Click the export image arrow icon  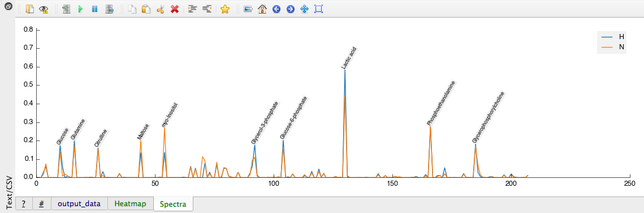pos(248,9)
